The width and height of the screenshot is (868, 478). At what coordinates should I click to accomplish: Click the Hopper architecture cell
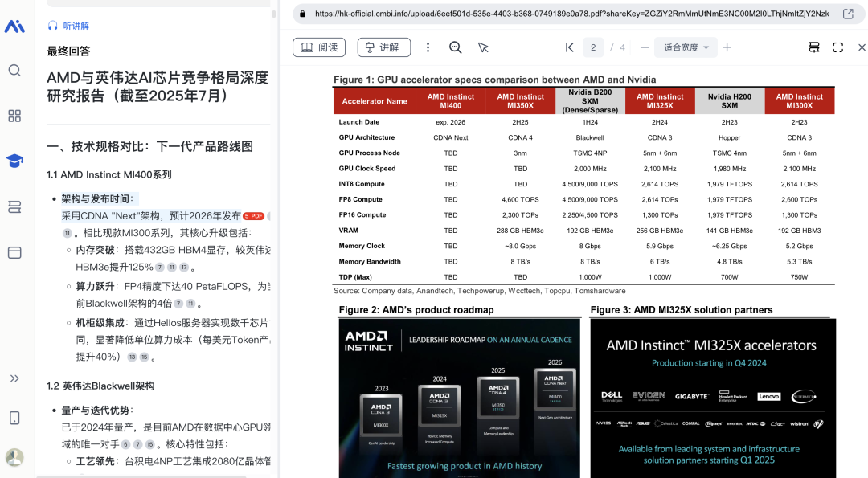pos(730,137)
